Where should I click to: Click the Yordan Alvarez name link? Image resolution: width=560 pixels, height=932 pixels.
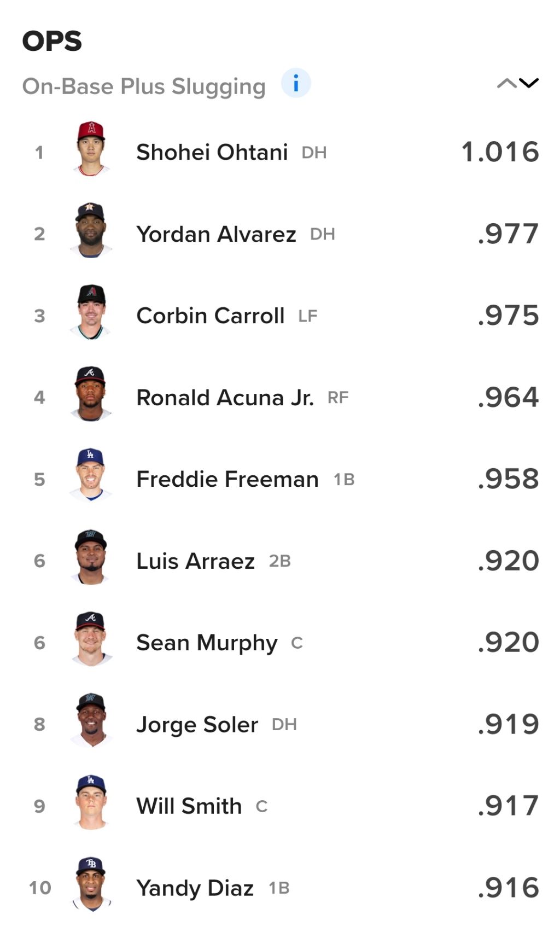point(216,234)
